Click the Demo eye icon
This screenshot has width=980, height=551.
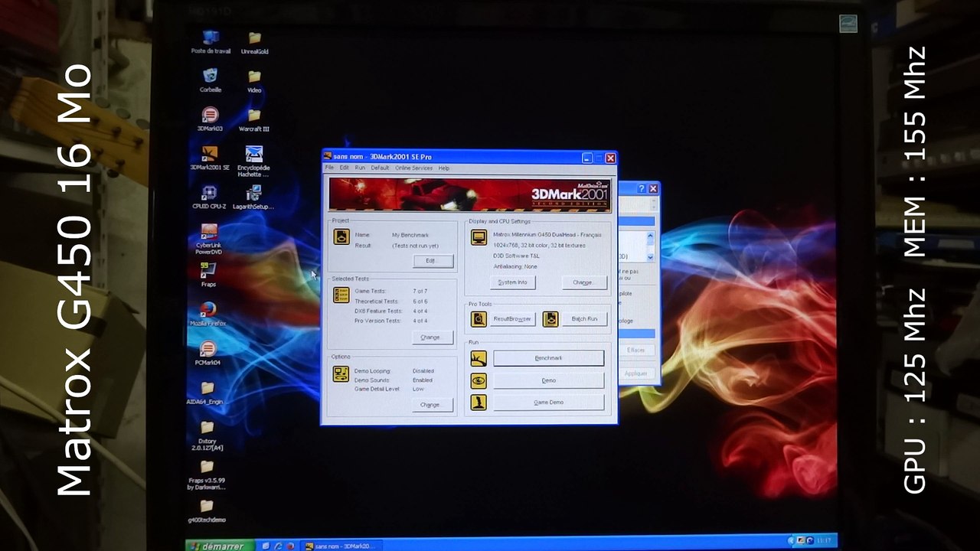point(479,380)
